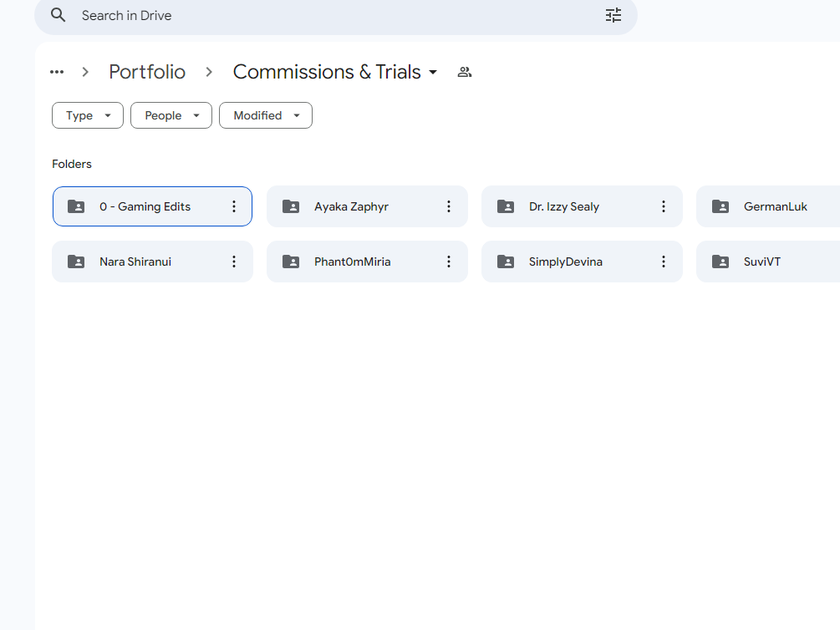The height and width of the screenshot is (630, 840).
Task: Select the 0 - Gaming Edits folder
Action: [152, 206]
